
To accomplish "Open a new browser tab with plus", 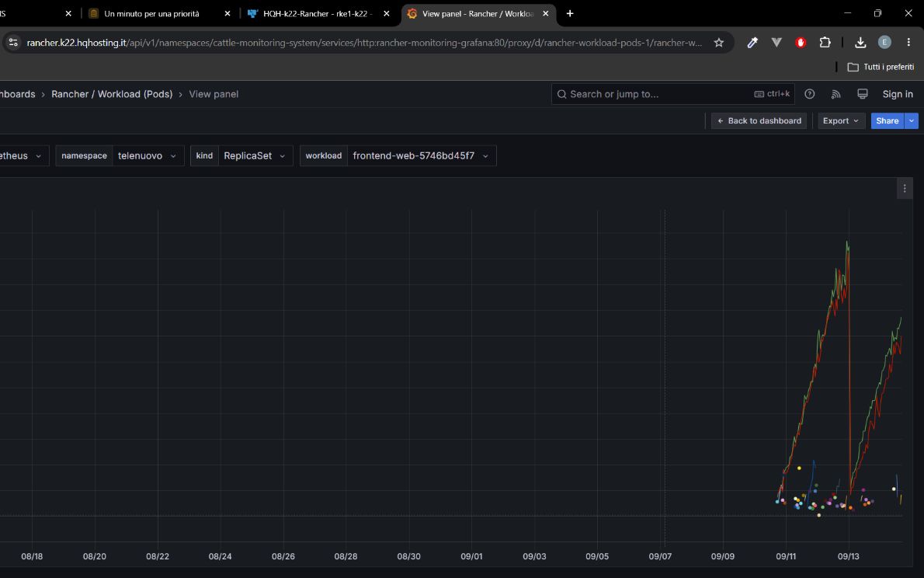I will pos(570,13).
